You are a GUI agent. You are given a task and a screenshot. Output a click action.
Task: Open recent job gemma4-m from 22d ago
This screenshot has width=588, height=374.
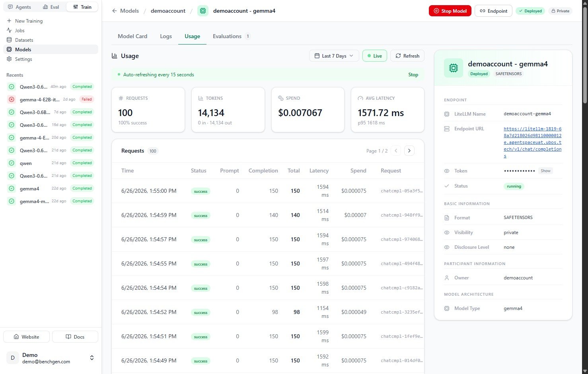(x=51, y=201)
